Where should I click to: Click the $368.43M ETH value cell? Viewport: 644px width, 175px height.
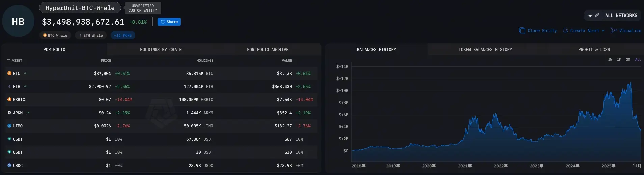pyautogui.click(x=282, y=86)
